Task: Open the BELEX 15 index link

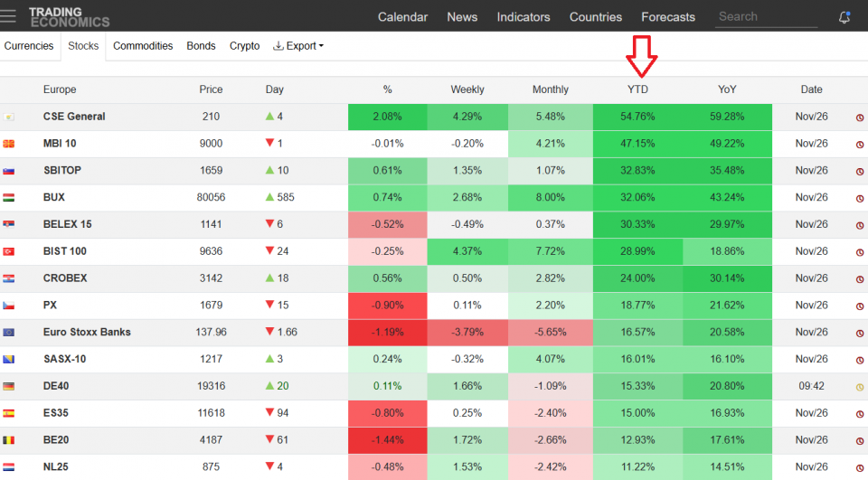Action: (68, 224)
